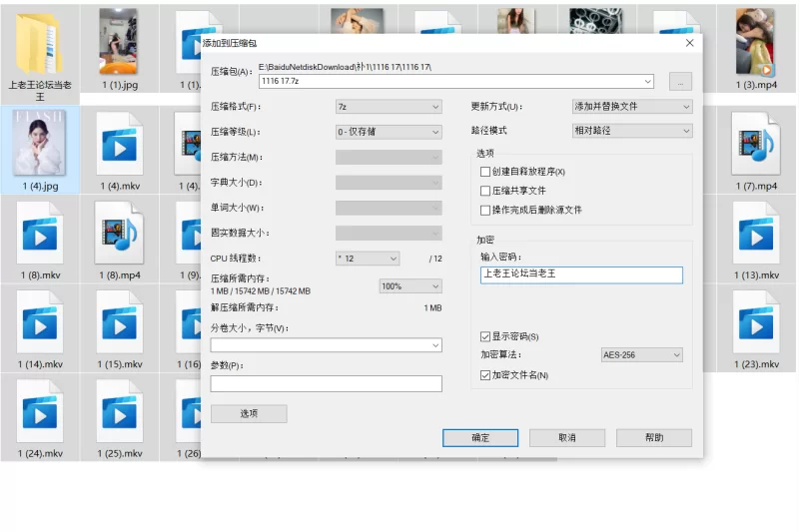
Task: Uncheck the encrypt file names checkbox (加密文件名)
Action: pos(485,375)
